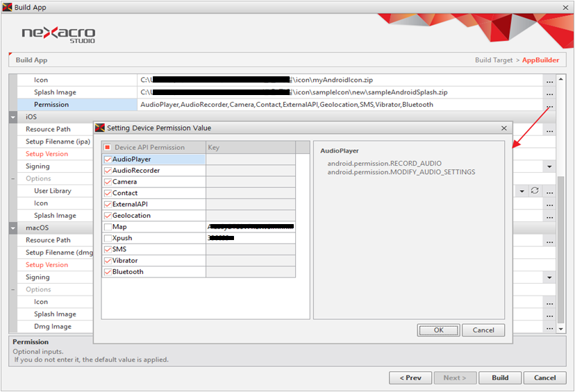Open browse button for Android Icon path

pyautogui.click(x=549, y=80)
